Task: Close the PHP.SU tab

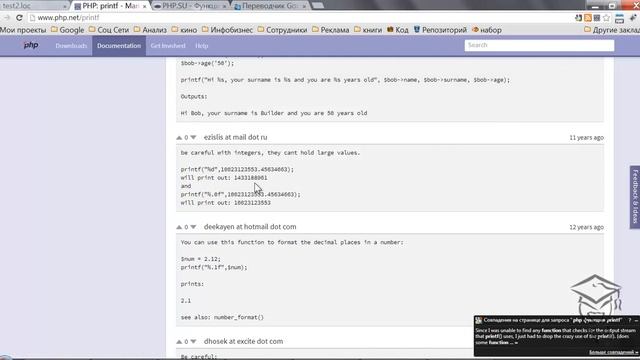Action: click(x=224, y=6)
